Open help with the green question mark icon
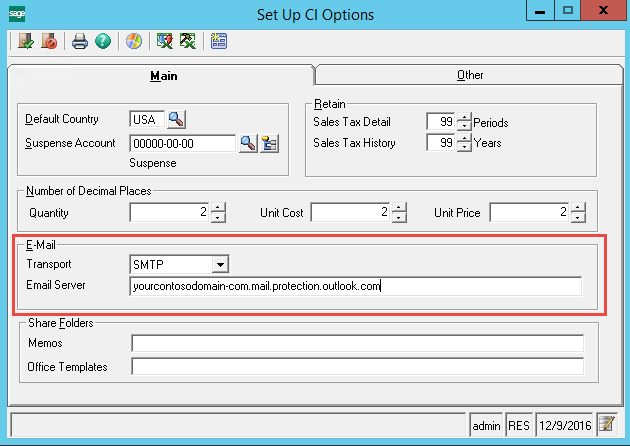 pos(102,41)
